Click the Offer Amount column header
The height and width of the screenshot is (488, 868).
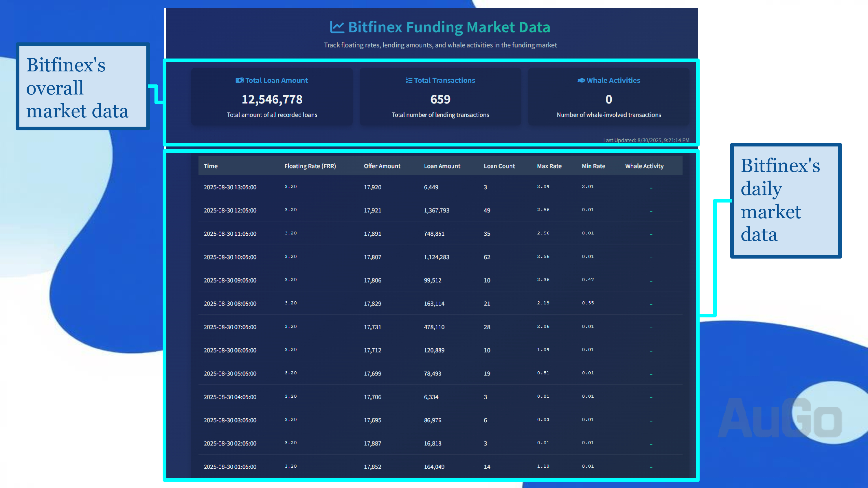click(x=382, y=166)
